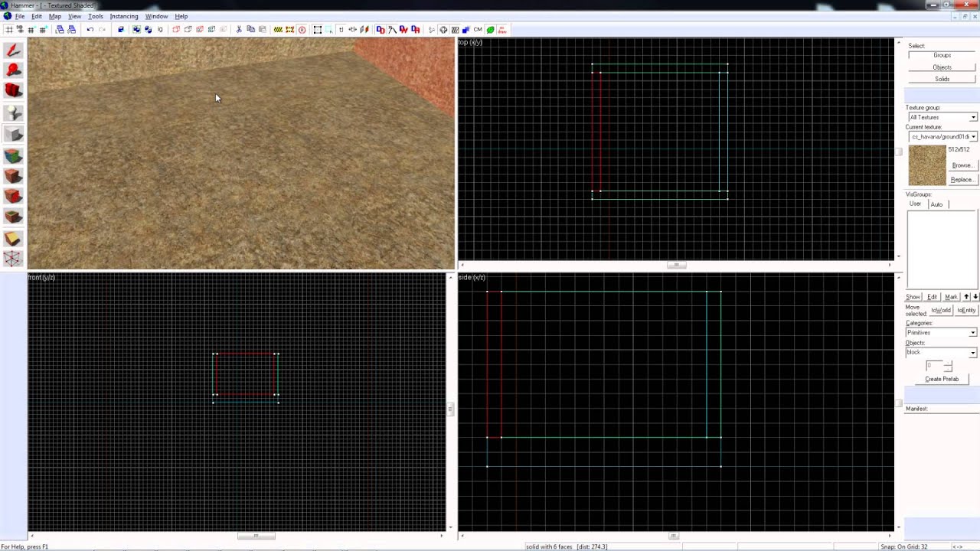Toggle the texture lock (tl) icon
Viewport: 980px width, 551px height.
click(x=341, y=30)
